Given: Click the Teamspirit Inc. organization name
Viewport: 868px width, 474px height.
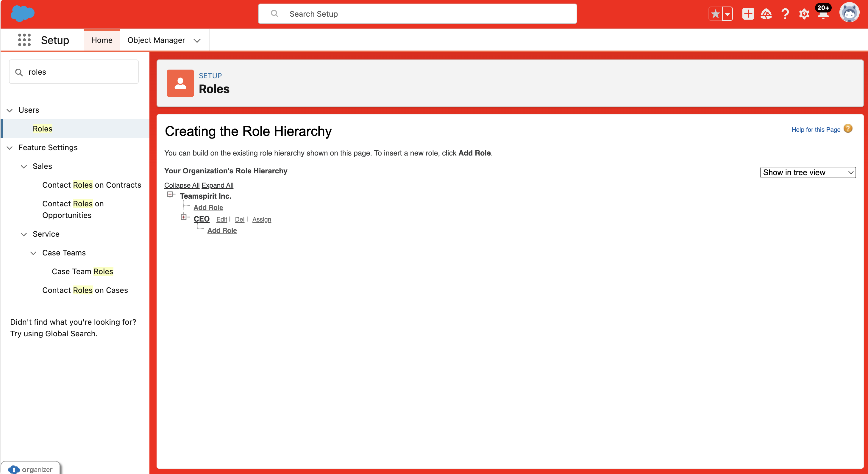Looking at the screenshot, I should pos(206,196).
